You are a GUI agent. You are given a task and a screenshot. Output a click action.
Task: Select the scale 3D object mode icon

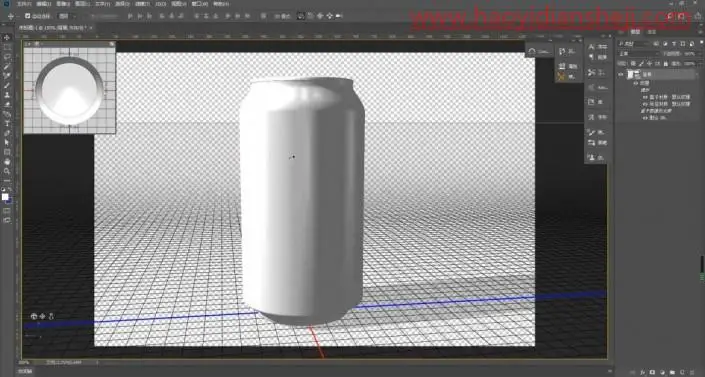(339, 16)
